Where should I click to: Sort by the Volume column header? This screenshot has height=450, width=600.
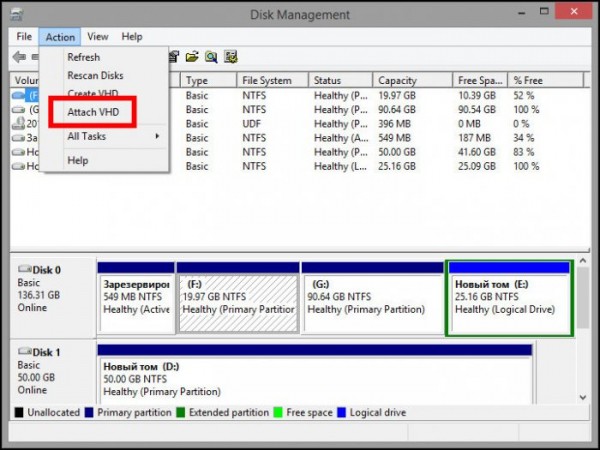[25, 80]
